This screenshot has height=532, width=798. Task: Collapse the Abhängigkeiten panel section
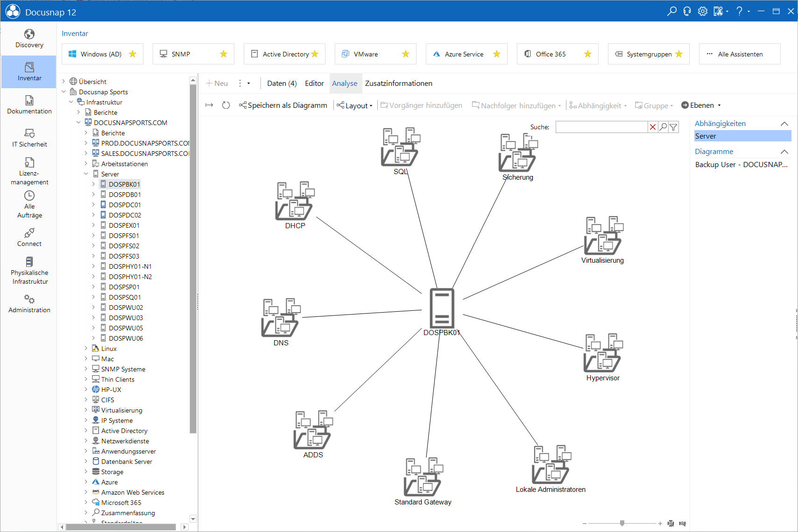tap(784, 124)
